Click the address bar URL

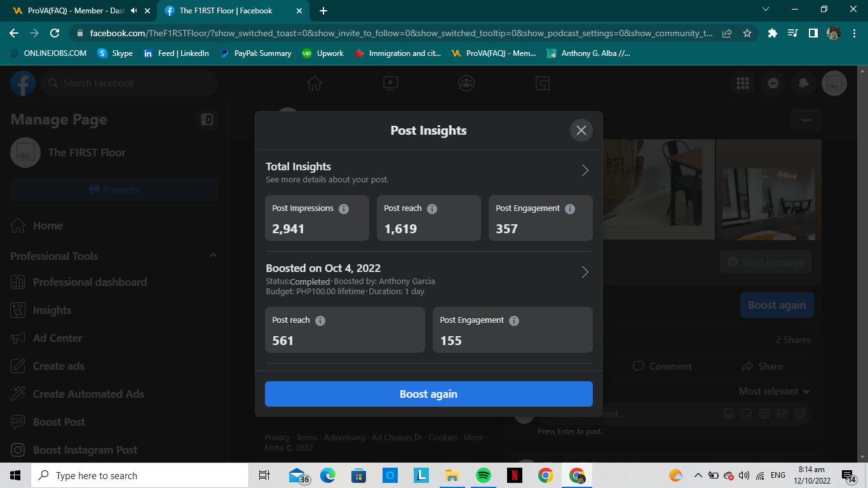(x=402, y=33)
